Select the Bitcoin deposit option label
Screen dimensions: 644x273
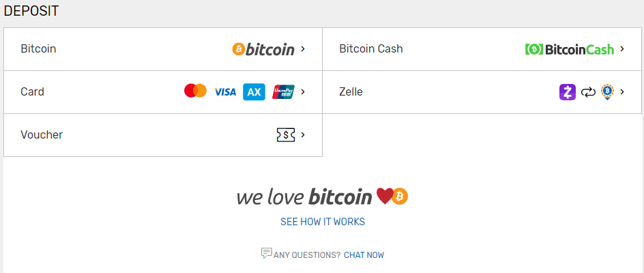(x=38, y=49)
